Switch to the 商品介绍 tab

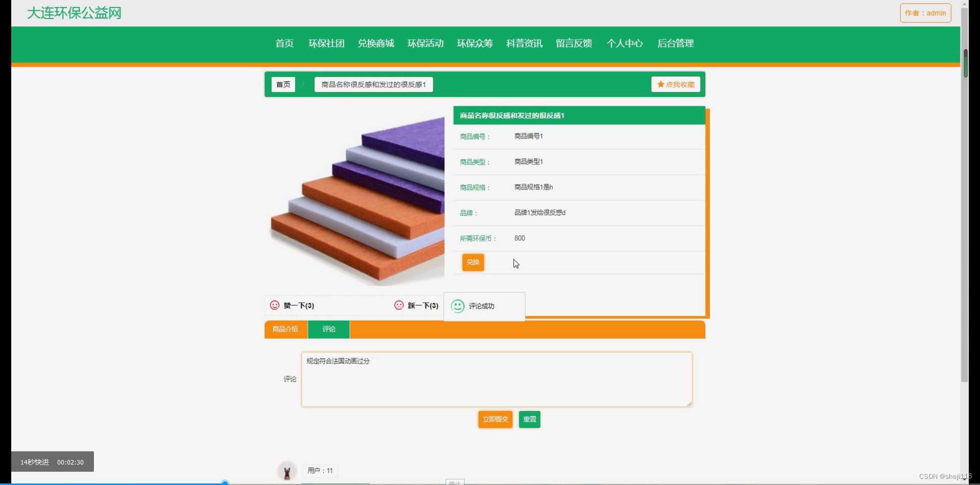(285, 329)
